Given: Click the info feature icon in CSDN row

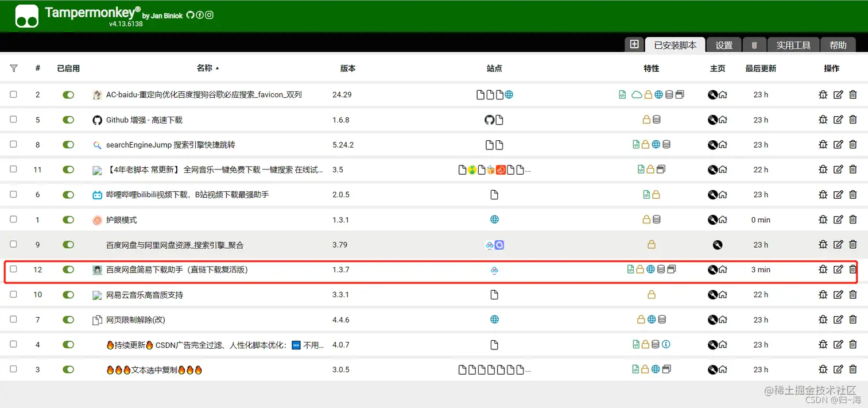Looking at the screenshot, I should [x=666, y=345].
